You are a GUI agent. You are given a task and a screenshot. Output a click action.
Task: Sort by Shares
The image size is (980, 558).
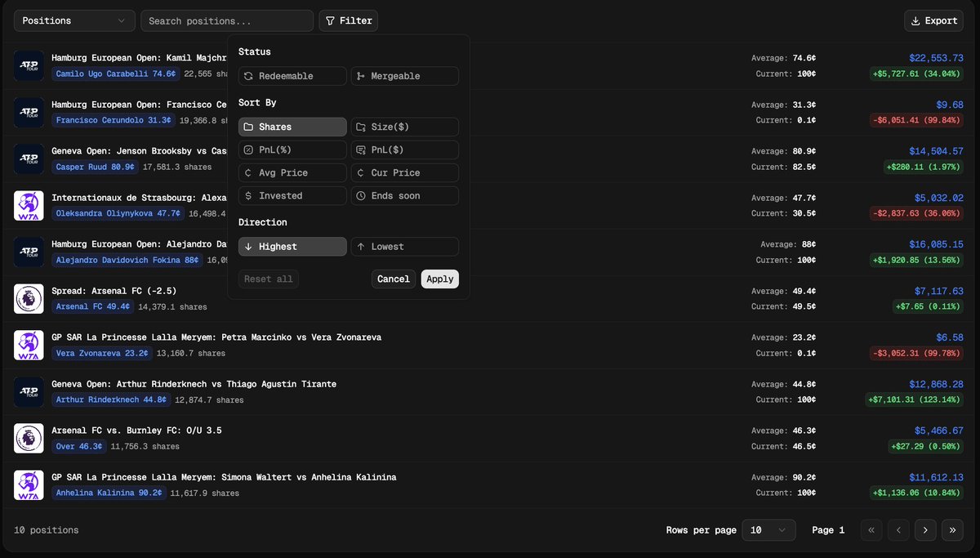tap(292, 127)
